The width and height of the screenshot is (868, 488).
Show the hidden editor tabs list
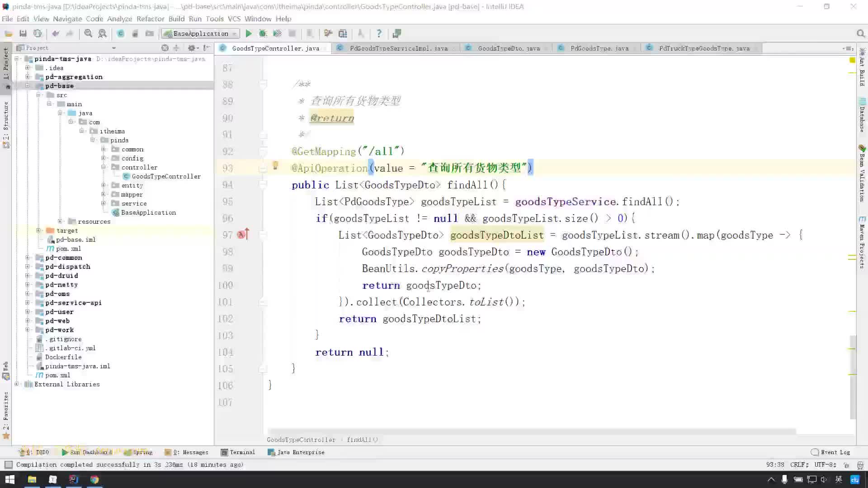pyautogui.click(x=848, y=48)
